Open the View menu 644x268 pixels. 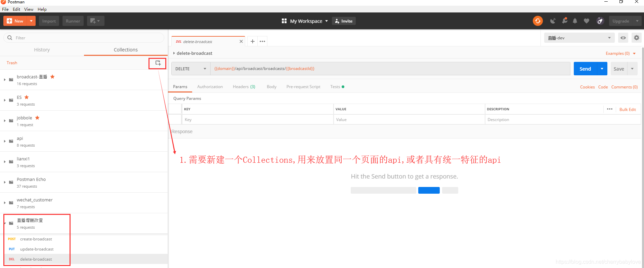29,9
